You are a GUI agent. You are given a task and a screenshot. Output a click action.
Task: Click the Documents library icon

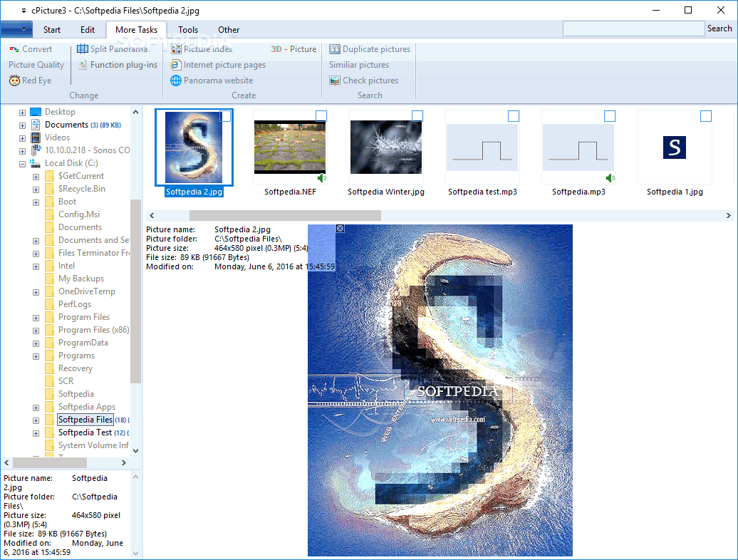coord(36,125)
